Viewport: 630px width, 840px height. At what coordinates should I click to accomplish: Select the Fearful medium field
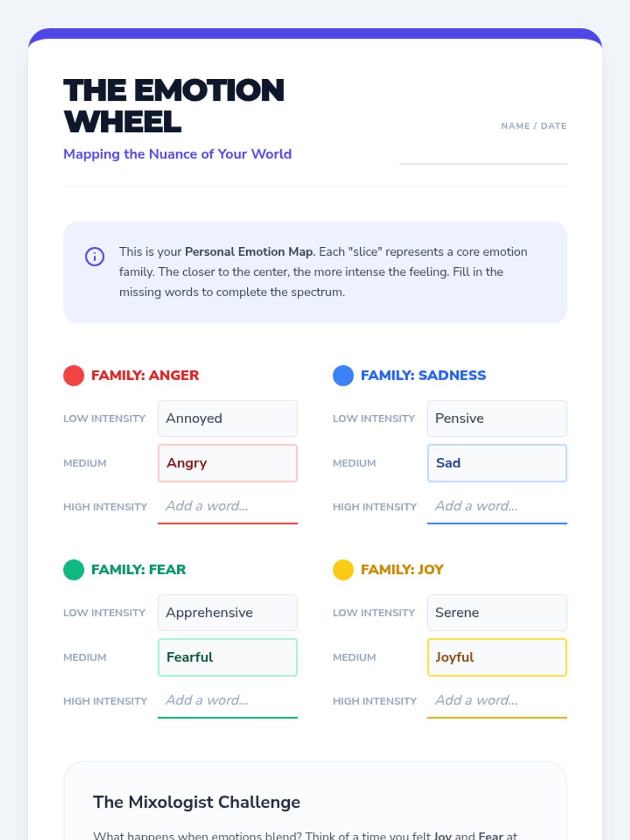(x=227, y=657)
